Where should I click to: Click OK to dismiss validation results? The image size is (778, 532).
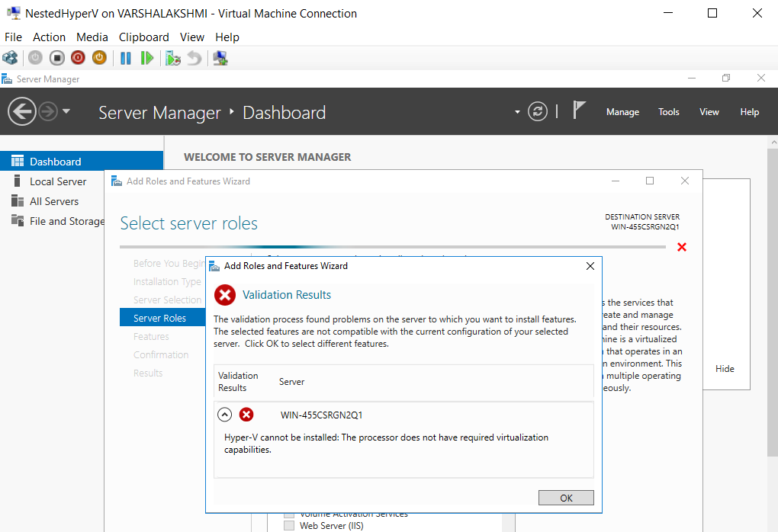[x=566, y=497]
